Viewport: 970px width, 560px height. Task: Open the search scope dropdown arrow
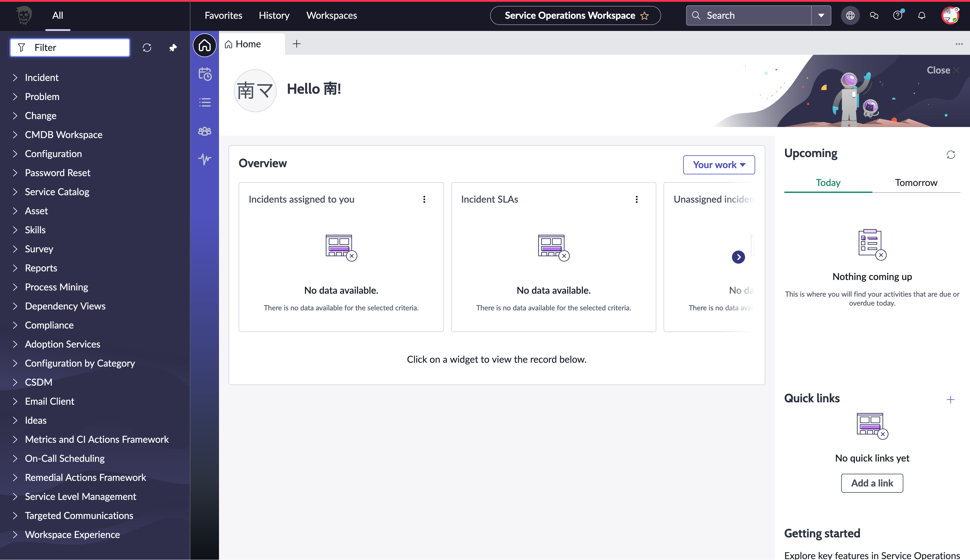point(821,15)
